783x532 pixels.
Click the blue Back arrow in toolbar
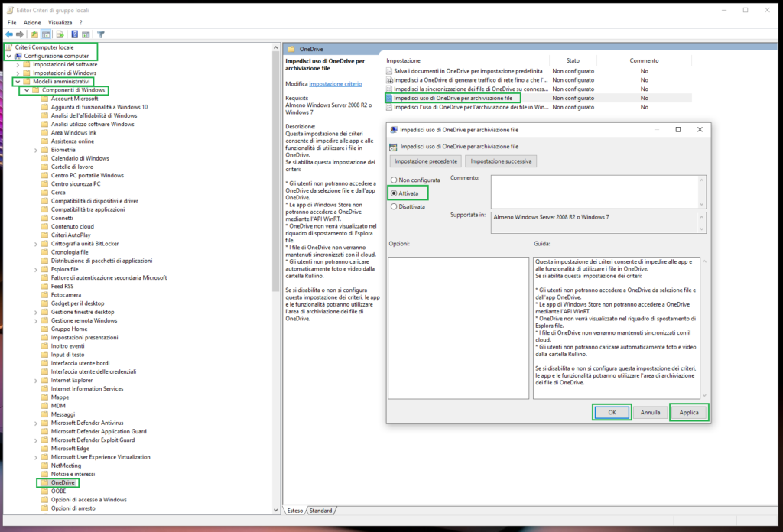9,34
